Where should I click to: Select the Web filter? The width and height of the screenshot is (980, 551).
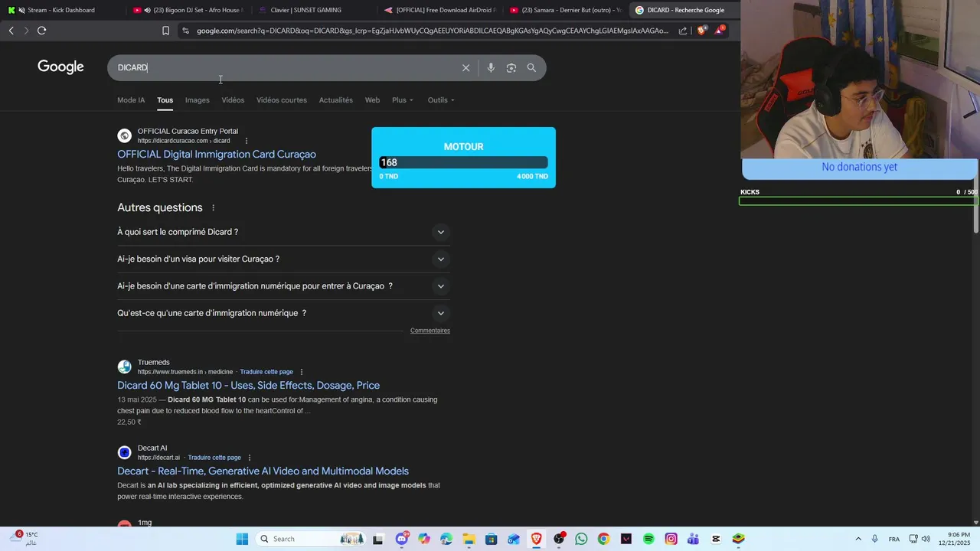(x=372, y=100)
